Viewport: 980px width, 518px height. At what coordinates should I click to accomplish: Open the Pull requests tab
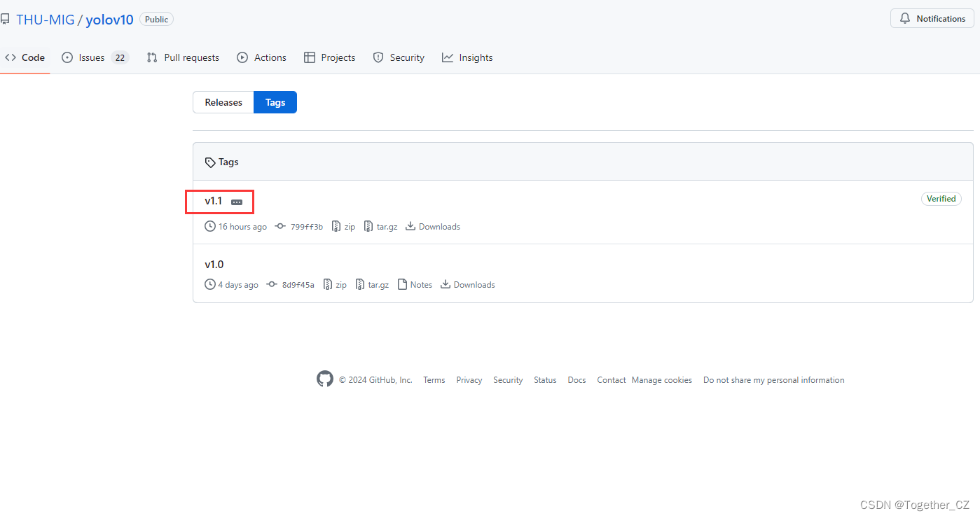[x=183, y=57]
